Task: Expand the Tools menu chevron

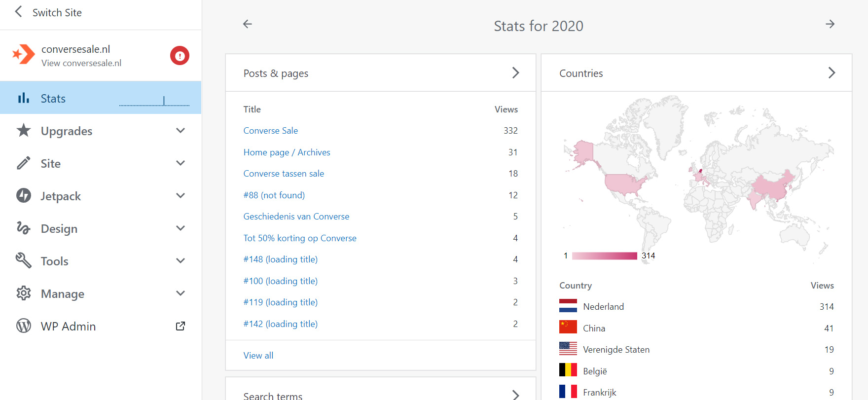Action: coord(181,260)
